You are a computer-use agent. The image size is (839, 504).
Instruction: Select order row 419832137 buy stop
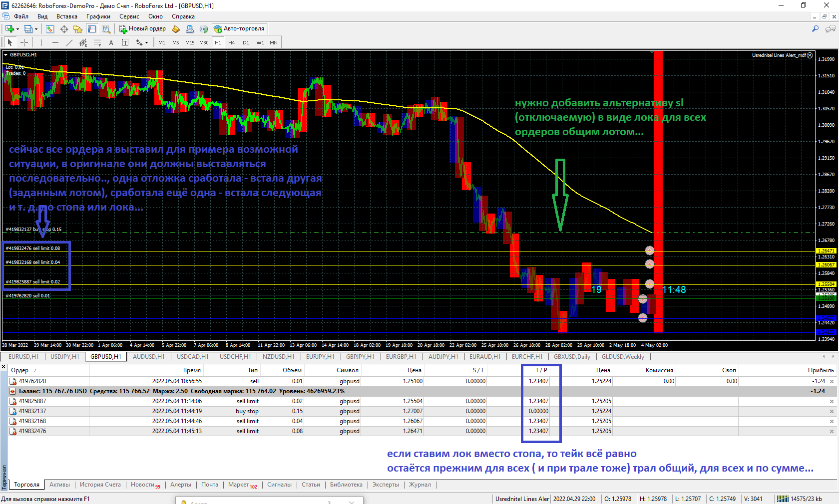[x=422, y=411]
